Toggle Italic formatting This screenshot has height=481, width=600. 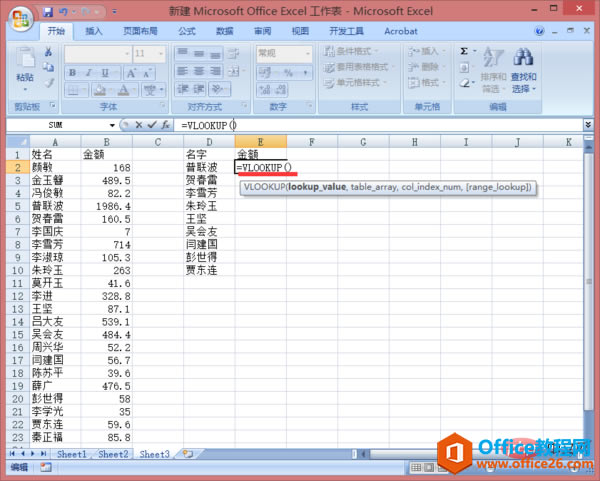pyautogui.click(x=89, y=73)
